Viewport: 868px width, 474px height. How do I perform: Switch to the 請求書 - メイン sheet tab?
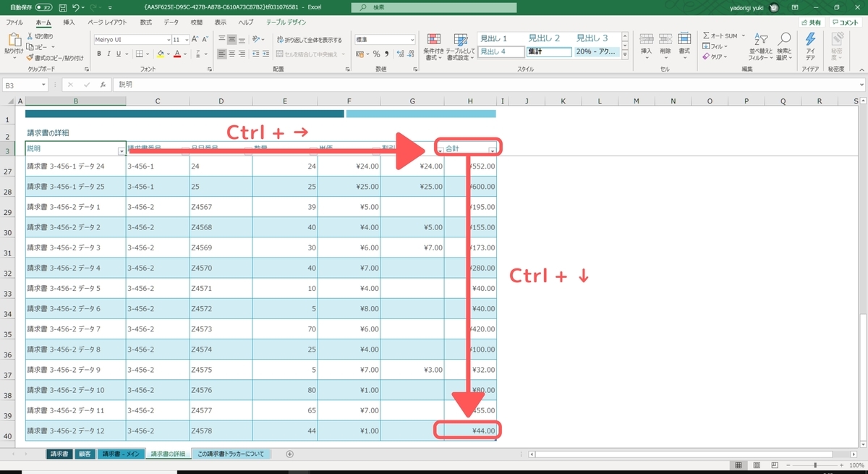tap(120, 454)
